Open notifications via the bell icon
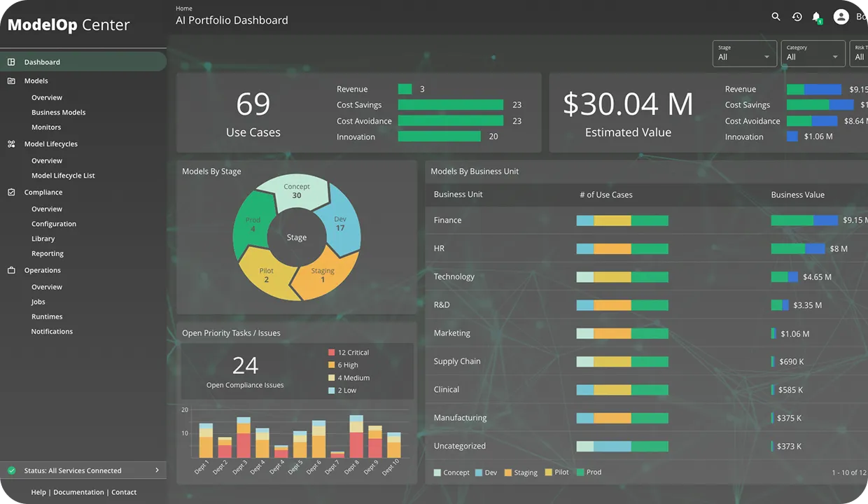The width and height of the screenshot is (868, 504). (x=816, y=16)
